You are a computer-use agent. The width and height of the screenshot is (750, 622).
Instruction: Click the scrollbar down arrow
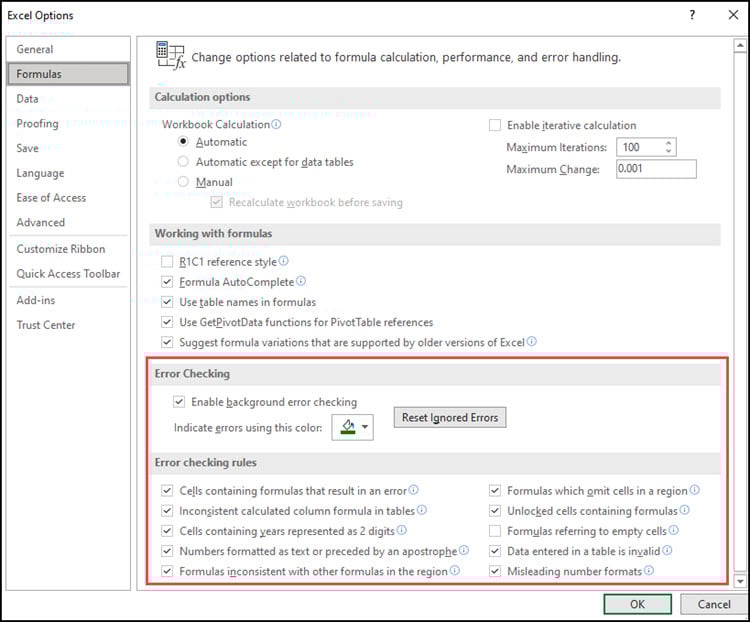[x=740, y=581]
